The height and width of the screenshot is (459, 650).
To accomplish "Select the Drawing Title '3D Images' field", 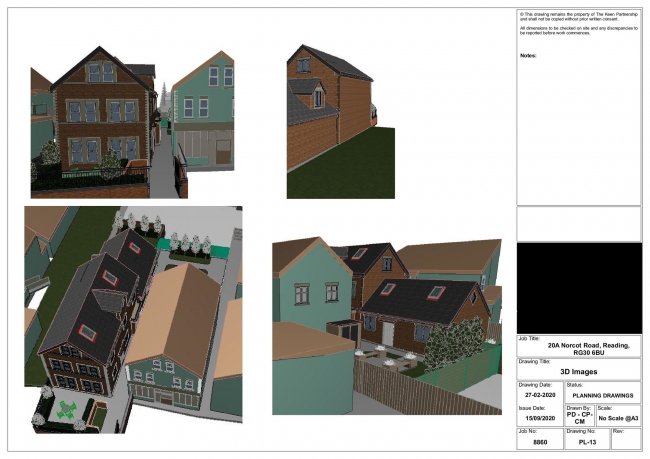I will pyautogui.click(x=578, y=370).
